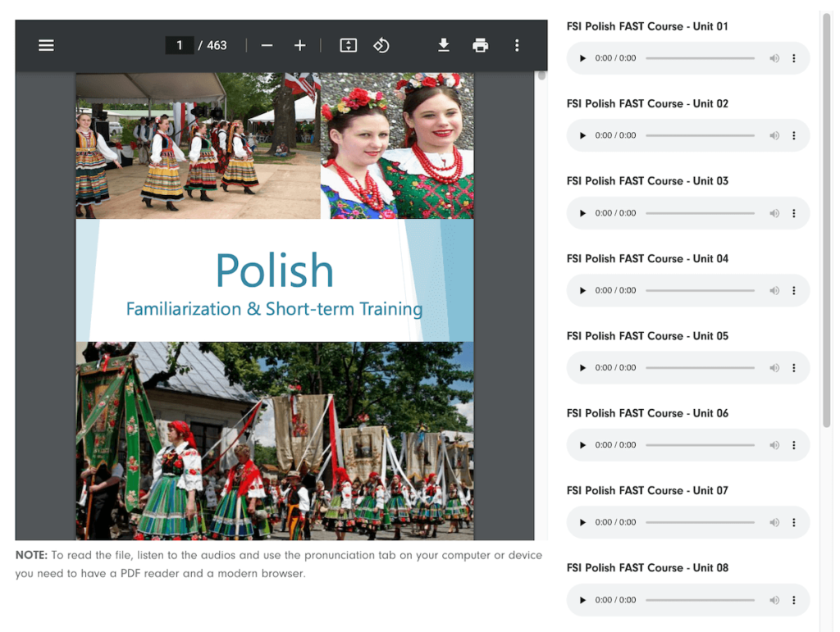Click the 'NOTE:' text below the viewer
The image size is (840, 632).
coord(32,555)
